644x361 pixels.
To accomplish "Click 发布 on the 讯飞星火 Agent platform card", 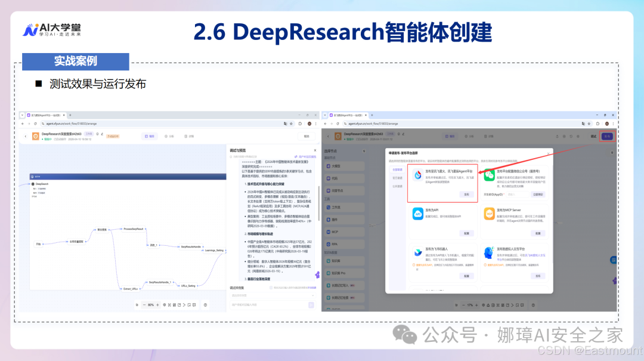I will [x=466, y=195].
